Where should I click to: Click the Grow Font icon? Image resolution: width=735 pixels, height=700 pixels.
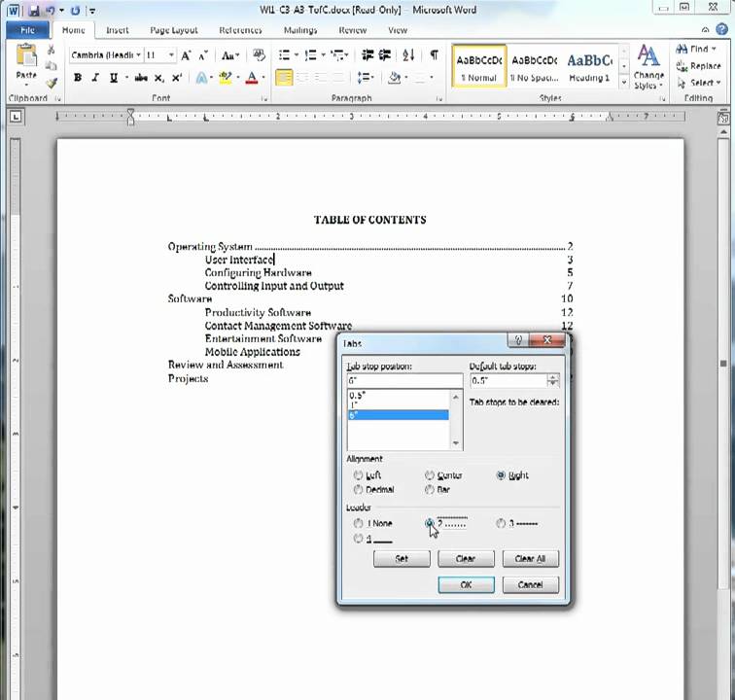pyautogui.click(x=186, y=55)
